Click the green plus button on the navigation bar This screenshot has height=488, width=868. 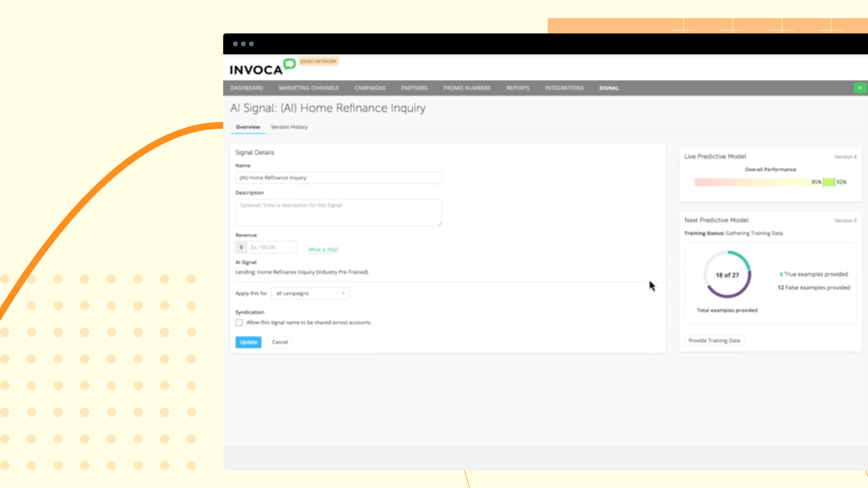[x=860, y=88]
